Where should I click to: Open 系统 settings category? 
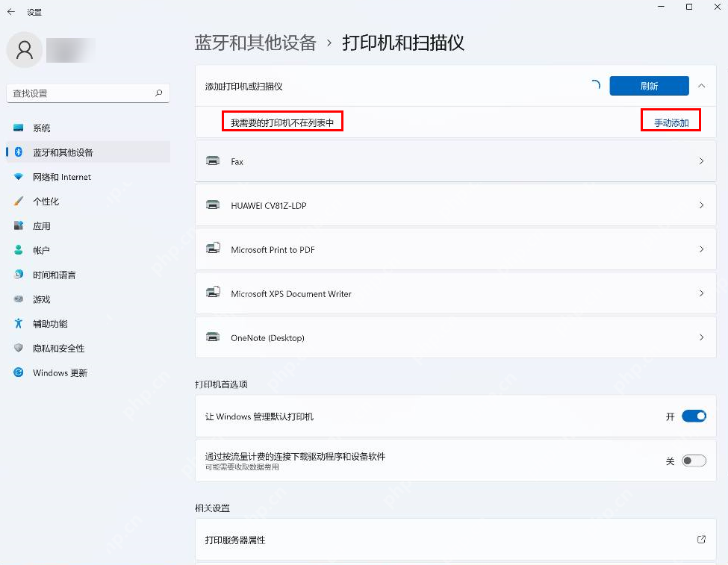click(x=88, y=128)
